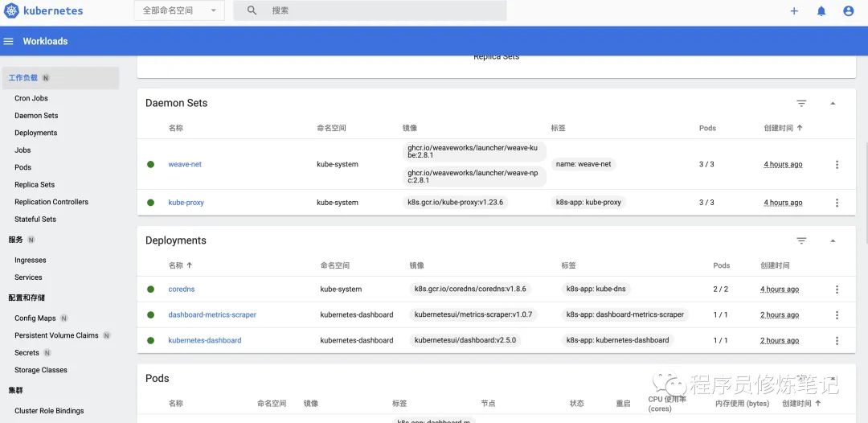Open Jobs in sidebar
The width and height of the screenshot is (868, 423).
coord(23,150)
